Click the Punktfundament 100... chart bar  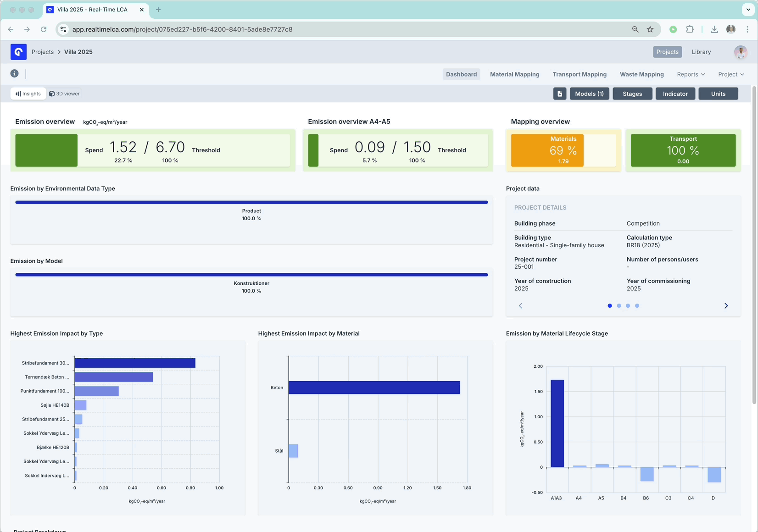[x=97, y=391]
